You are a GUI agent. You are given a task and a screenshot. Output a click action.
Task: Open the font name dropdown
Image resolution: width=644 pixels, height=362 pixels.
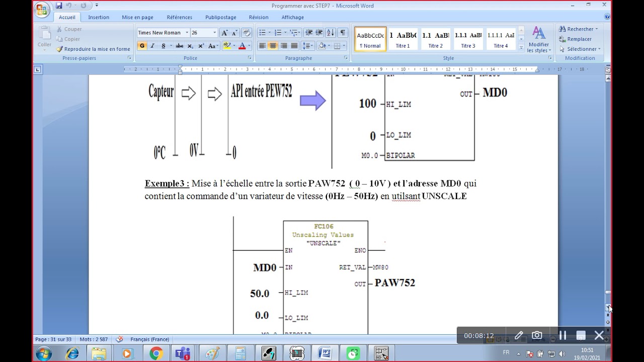pyautogui.click(x=187, y=33)
